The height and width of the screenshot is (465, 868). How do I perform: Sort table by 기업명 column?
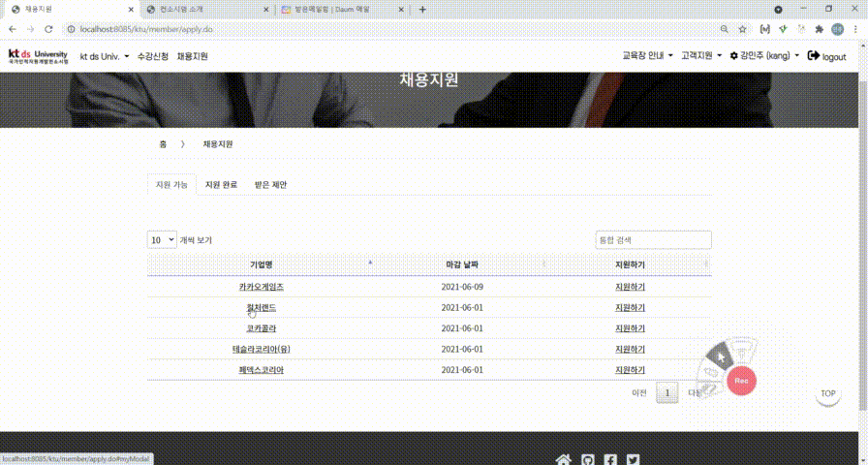point(261,264)
